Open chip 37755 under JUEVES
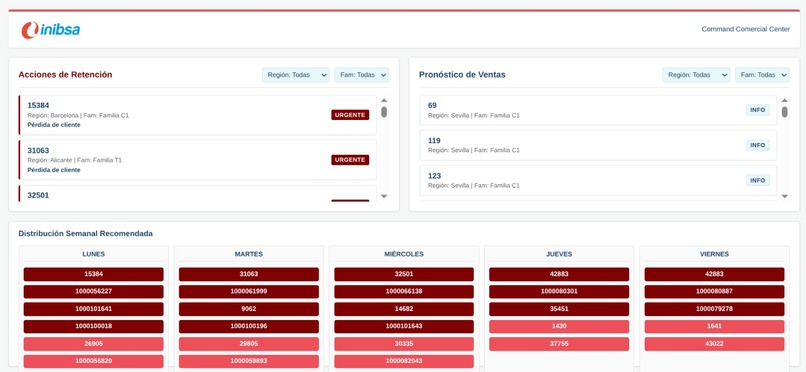The width and height of the screenshot is (806, 372). click(559, 344)
